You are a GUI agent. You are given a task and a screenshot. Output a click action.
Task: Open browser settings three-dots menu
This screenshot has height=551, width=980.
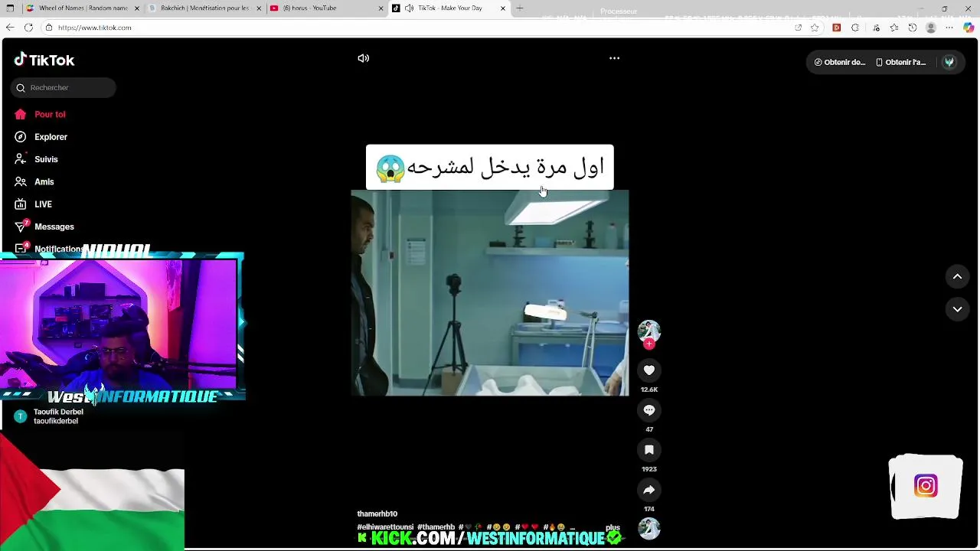coord(949,28)
